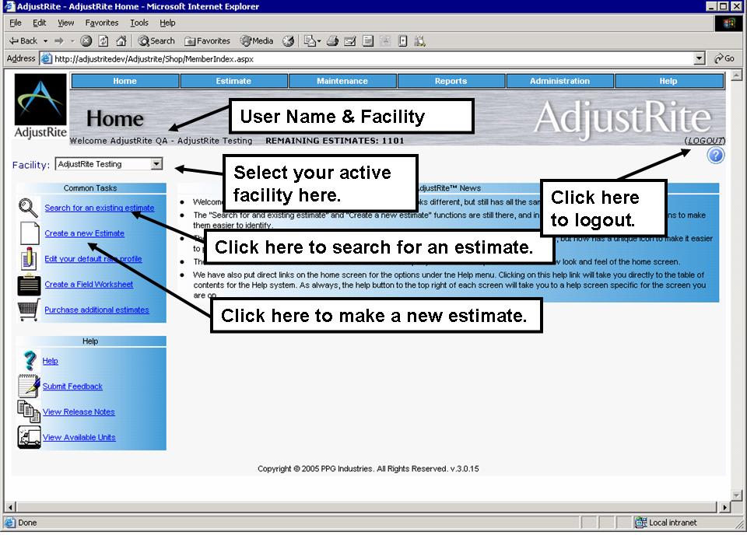Click the Internet Explorer icon in the title bar
This screenshot has height=560, width=747.
pos(9,6)
